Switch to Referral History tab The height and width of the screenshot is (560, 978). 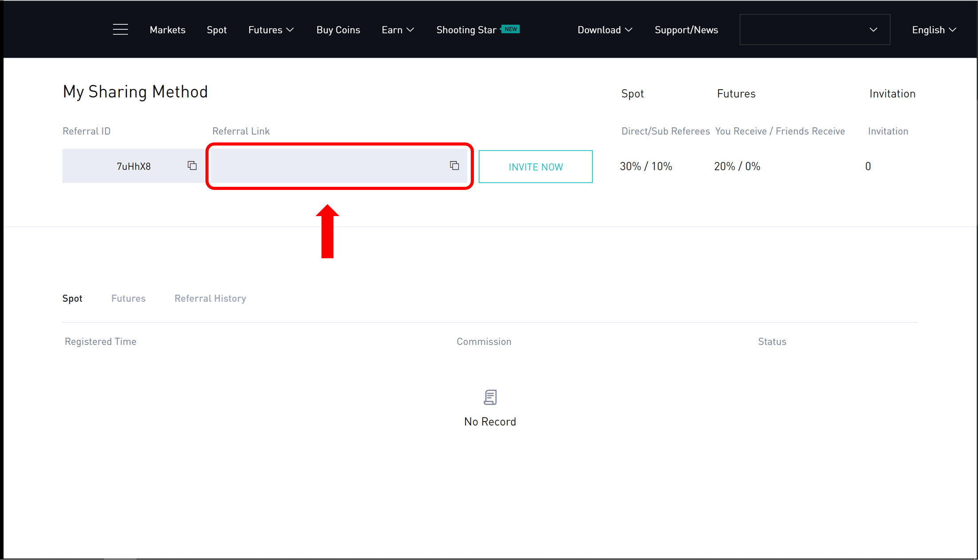pos(210,298)
